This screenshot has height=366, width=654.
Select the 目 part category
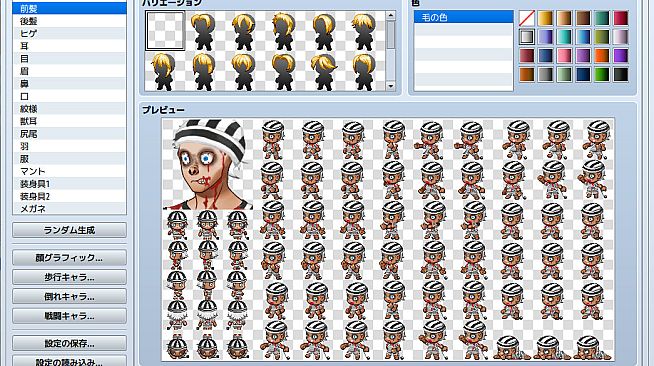pos(69,58)
